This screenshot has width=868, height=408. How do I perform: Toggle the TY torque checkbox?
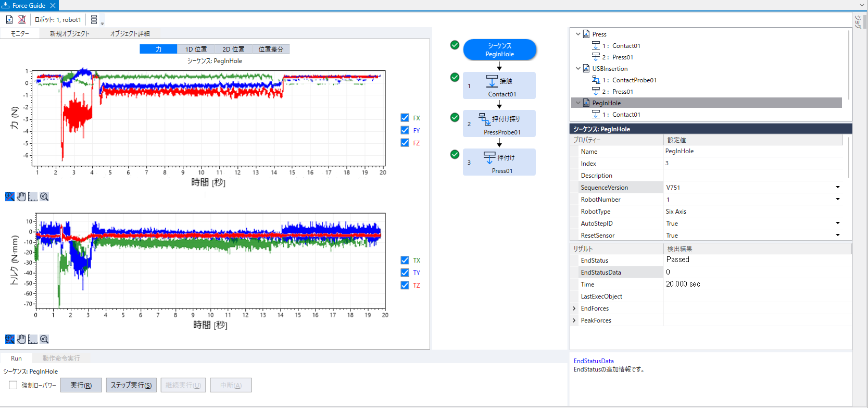click(405, 273)
